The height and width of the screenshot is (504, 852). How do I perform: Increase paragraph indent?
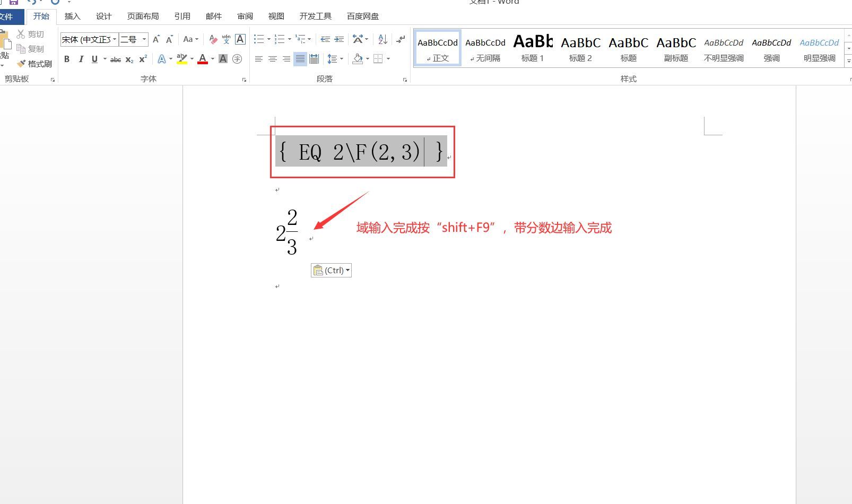pyautogui.click(x=339, y=39)
